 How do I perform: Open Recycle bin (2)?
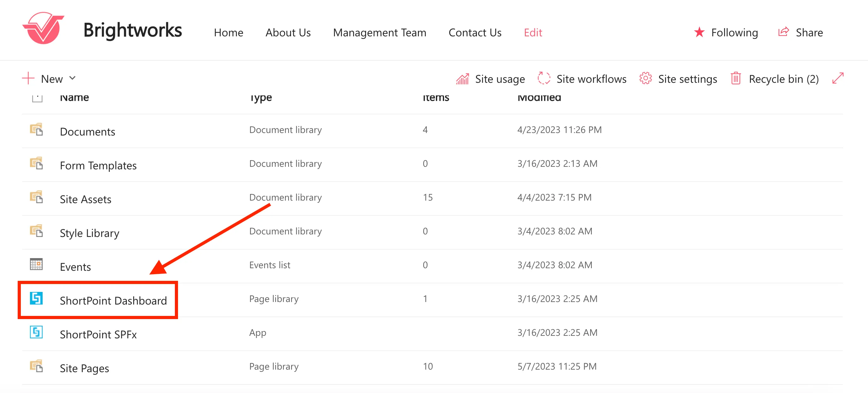[783, 79]
